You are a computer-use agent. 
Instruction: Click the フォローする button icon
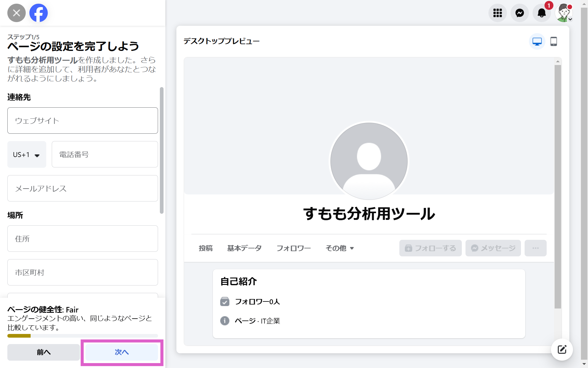click(x=409, y=248)
